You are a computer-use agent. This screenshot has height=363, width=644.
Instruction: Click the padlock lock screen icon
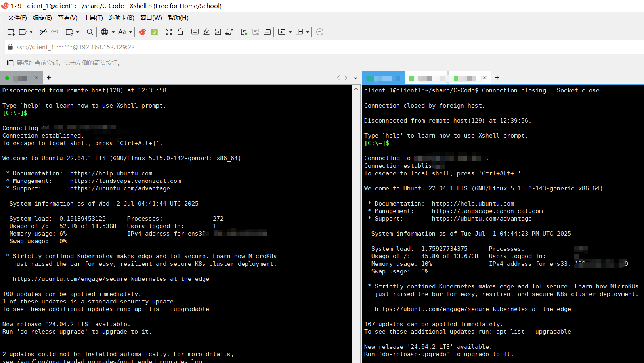tap(180, 32)
